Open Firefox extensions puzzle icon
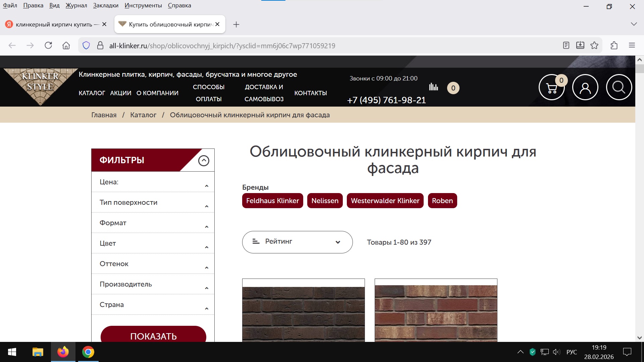 [x=614, y=46]
